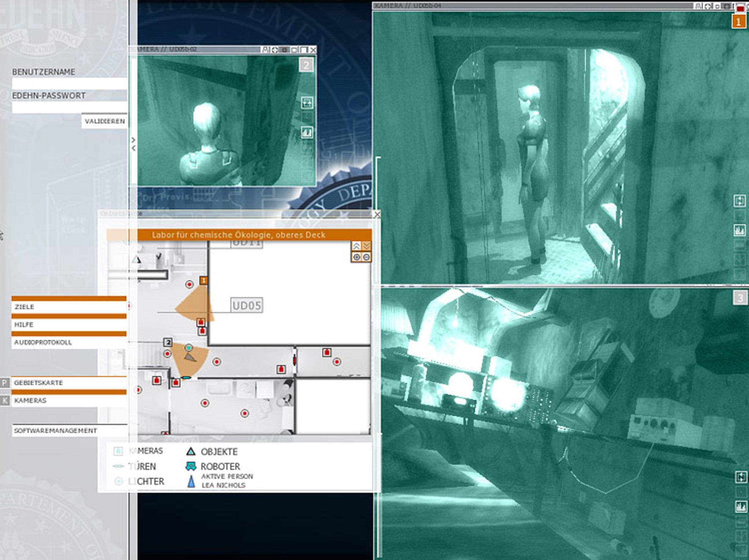Toggle the LICHTER legend filter

[139, 481]
